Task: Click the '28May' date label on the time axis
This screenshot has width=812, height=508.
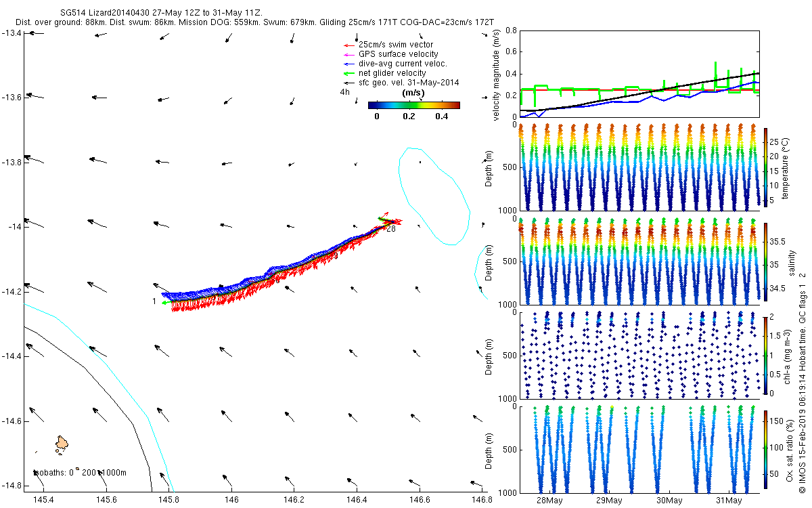Action: pyautogui.click(x=549, y=501)
